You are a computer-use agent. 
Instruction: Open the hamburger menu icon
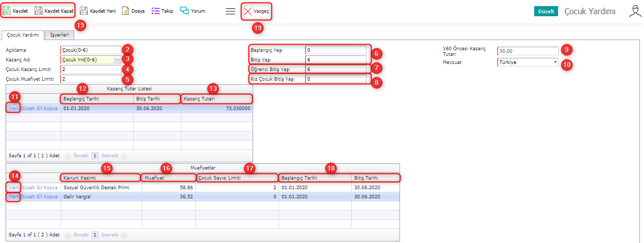(x=230, y=11)
